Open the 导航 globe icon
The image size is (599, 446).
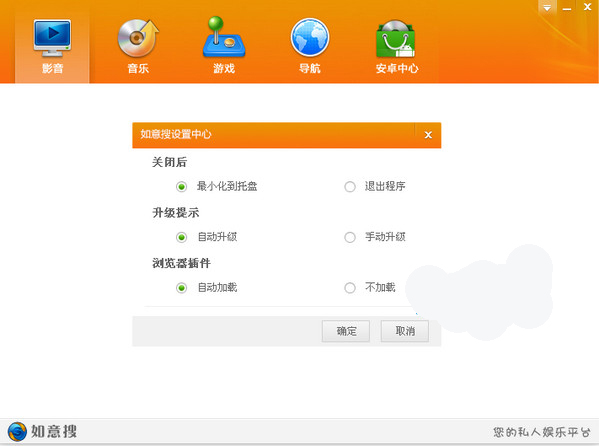310,37
